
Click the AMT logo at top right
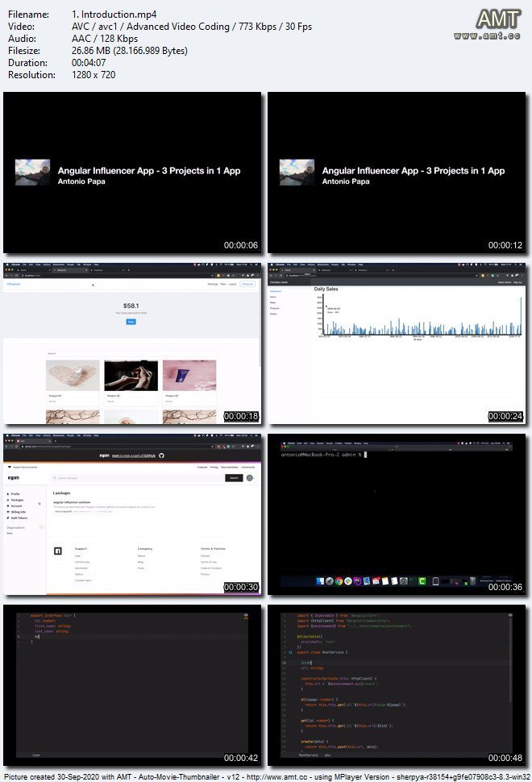point(497,20)
